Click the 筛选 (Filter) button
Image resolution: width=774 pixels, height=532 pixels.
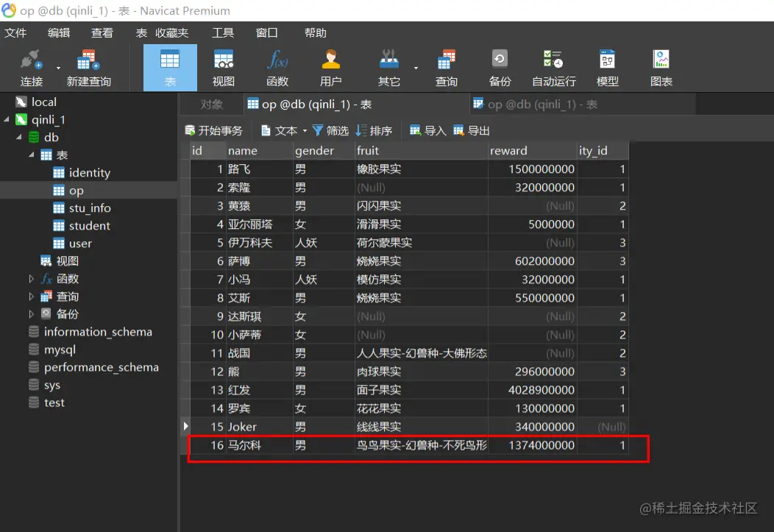point(331,130)
